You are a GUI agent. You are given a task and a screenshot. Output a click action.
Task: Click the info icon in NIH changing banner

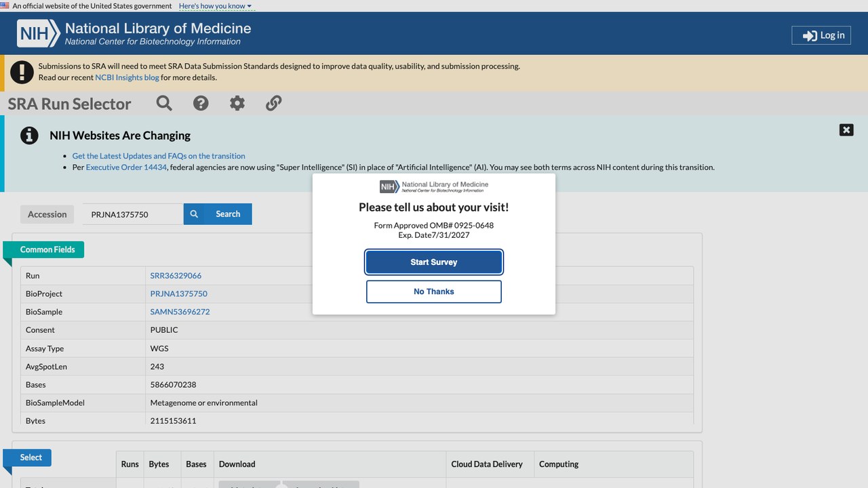click(x=29, y=136)
